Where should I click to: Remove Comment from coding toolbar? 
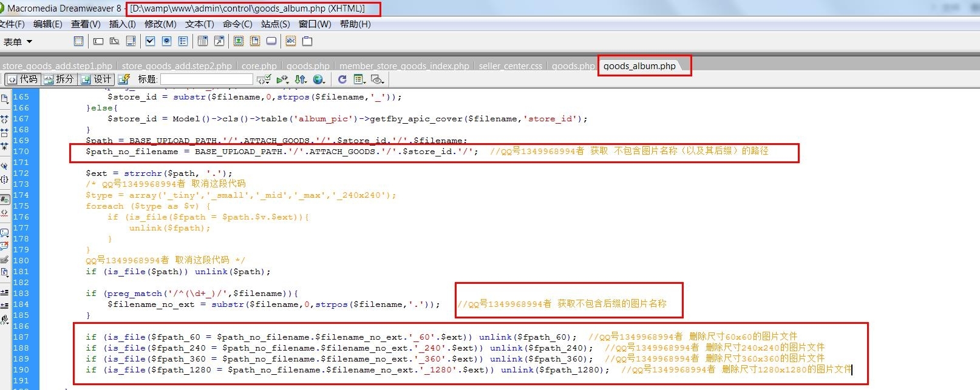click(5, 245)
